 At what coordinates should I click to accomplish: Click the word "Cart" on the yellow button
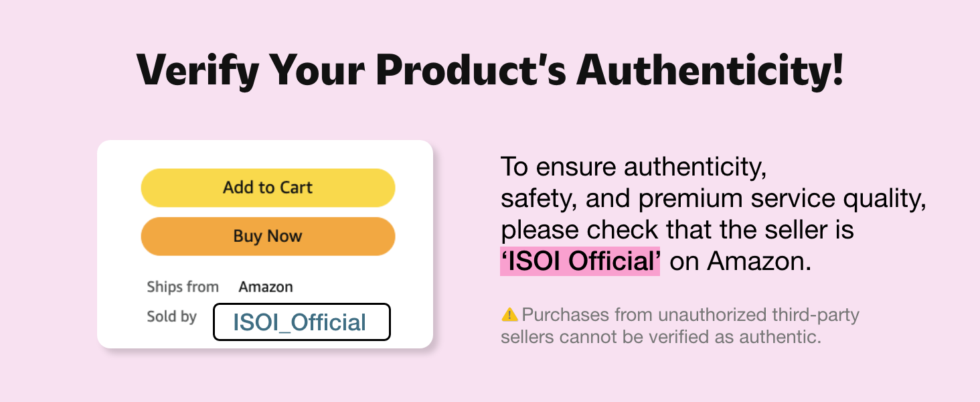296,188
